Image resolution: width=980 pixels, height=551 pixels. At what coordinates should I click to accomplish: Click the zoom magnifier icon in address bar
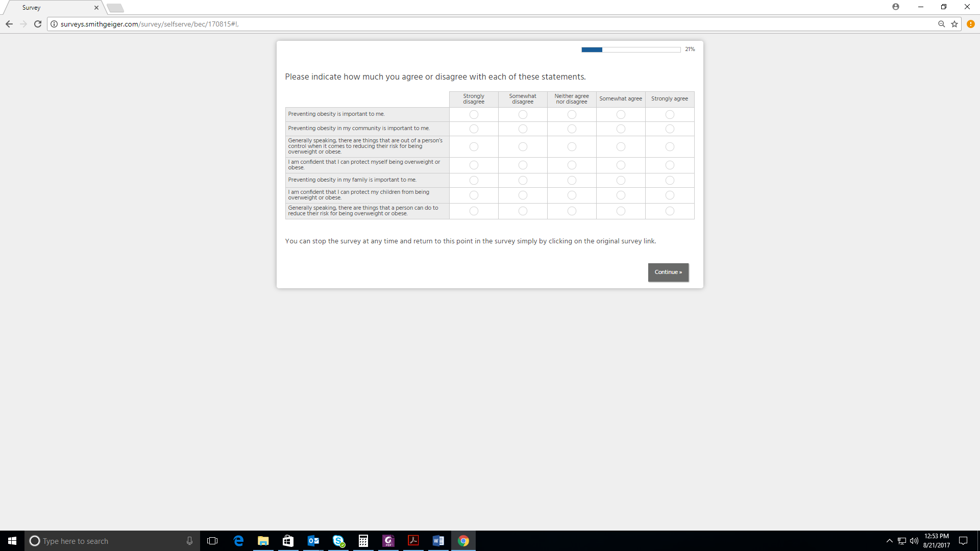pyautogui.click(x=941, y=24)
